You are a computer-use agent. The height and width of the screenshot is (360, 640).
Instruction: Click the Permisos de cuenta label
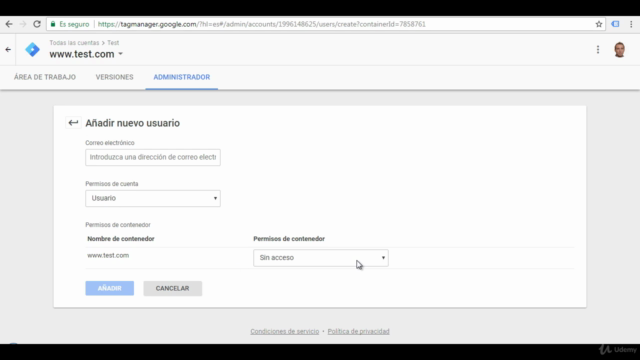pyautogui.click(x=111, y=184)
